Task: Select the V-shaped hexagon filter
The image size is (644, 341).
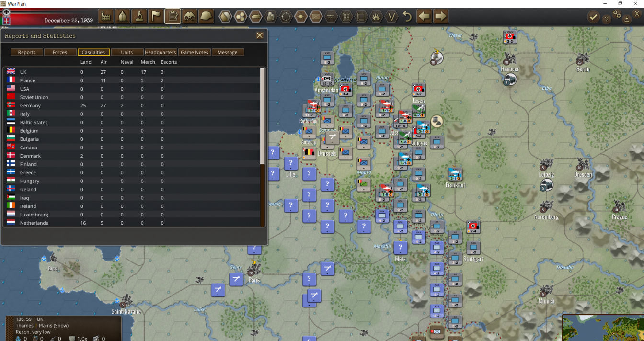Action: tap(391, 17)
